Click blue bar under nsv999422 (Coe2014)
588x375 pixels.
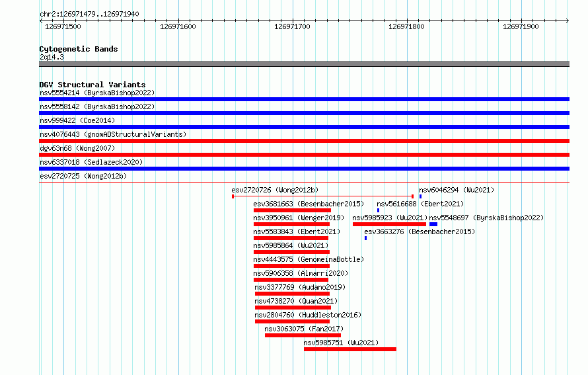[304, 127]
